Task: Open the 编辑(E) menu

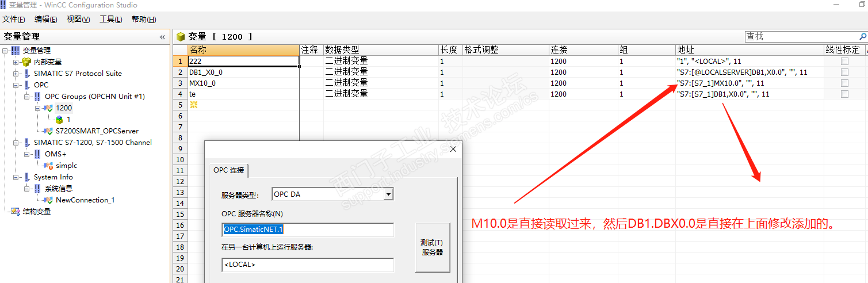Action: tap(46, 19)
